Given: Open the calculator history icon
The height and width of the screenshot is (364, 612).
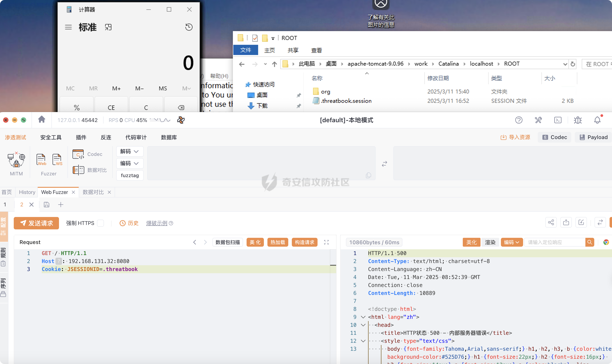Looking at the screenshot, I should [189, 27].
